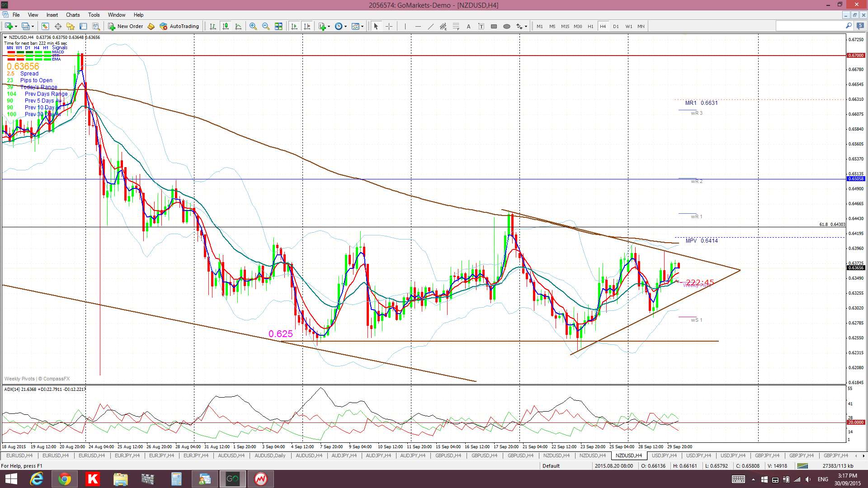Toggle the Terminal window icon
The image size is (868, 488).
pos(83,26)
